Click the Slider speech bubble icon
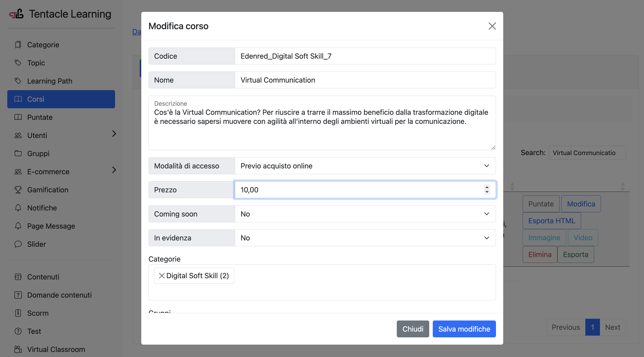This screenshot has width=644, height=357. pos(18,244)
